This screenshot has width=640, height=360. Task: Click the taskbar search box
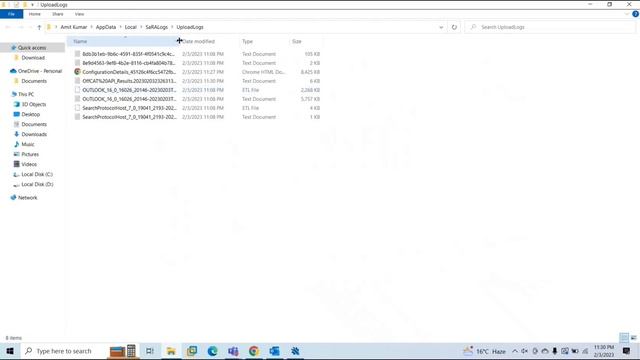tap(63, 351)
